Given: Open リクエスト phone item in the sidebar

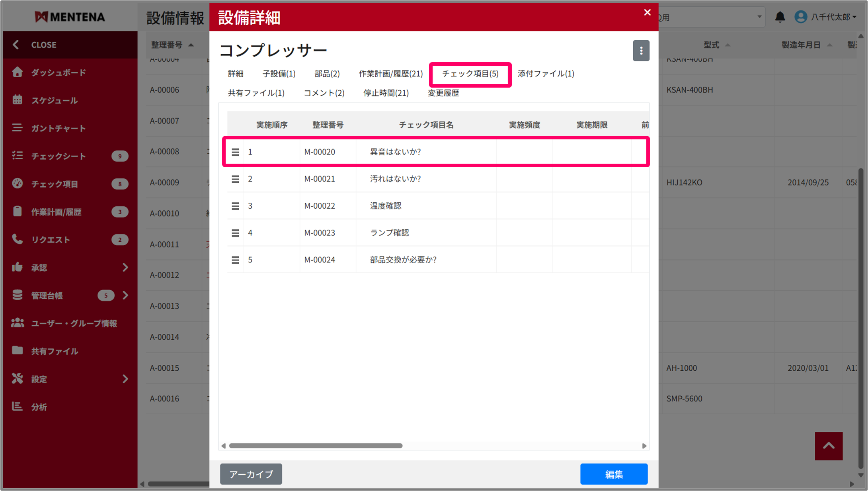Looking at the screenshot, I should point(50,240).
